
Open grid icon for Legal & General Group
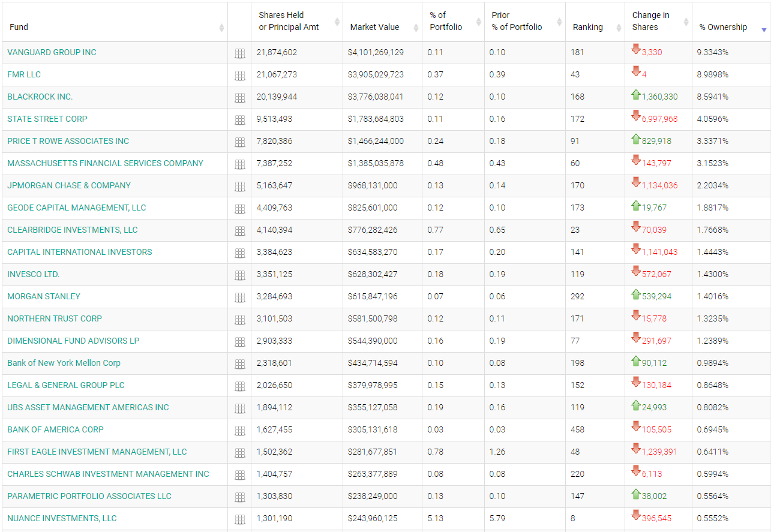pyautogui.click(x=240, y=386)
